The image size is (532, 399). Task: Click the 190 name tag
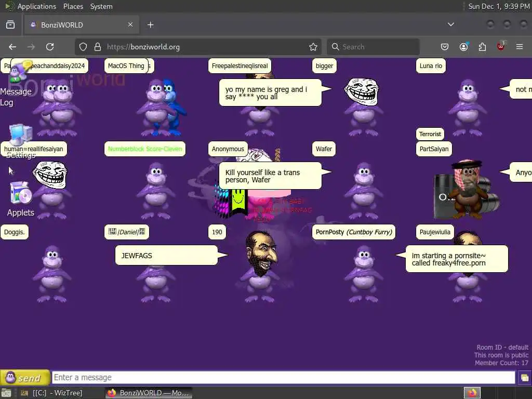click(x=217, y=232)
